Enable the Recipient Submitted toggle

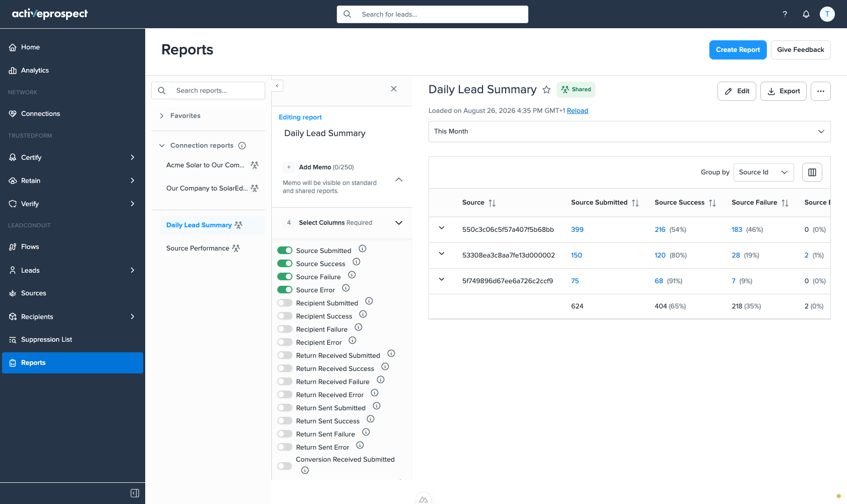pos(285,303)
